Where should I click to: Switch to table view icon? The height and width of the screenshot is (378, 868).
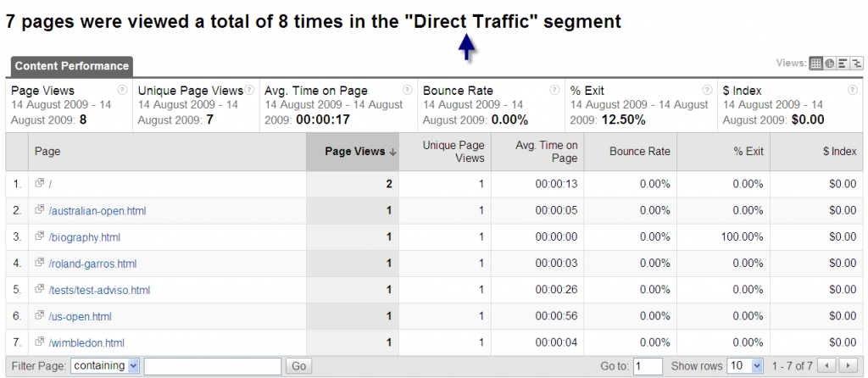[x=815, y=64]
